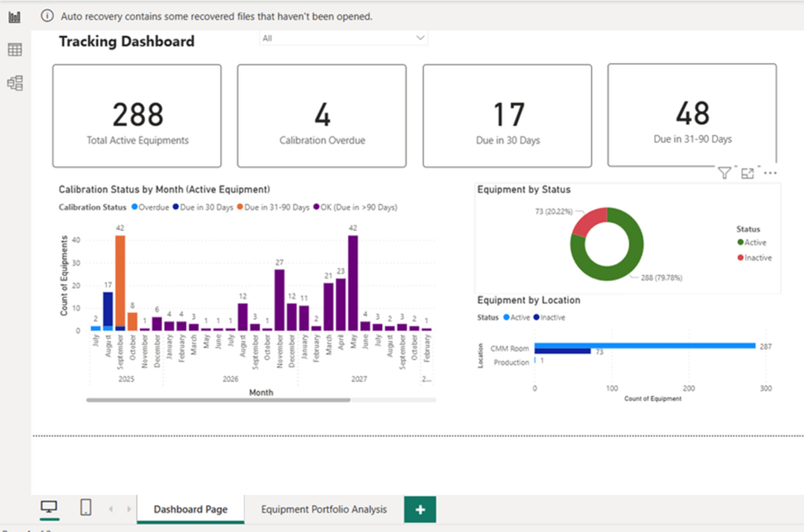Image resolution: width=804 pixels, height=532 pixels.
Task: Click the auto recovery info icon
Action: (46, 16)
